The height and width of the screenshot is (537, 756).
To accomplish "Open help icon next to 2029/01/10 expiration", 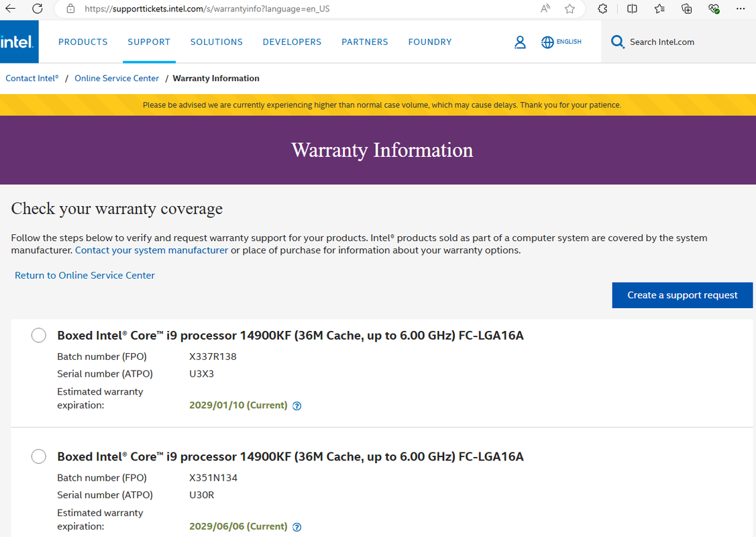I will coord(297,405).
